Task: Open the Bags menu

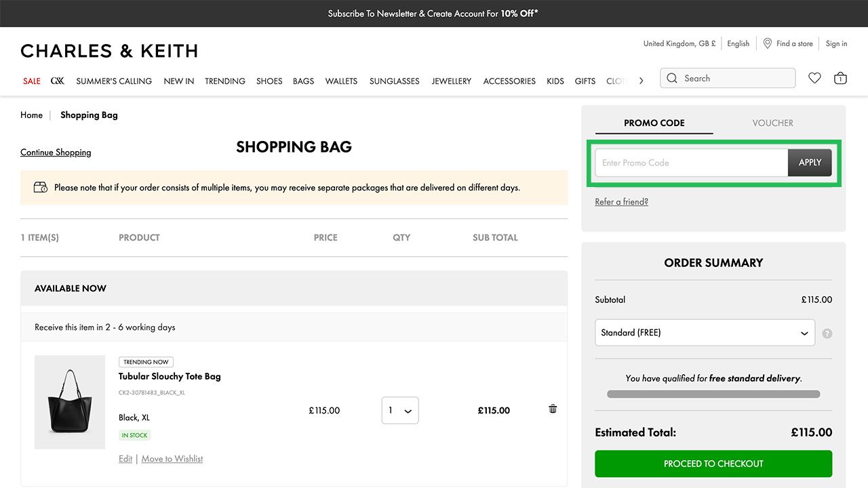Action: [x=303, y=81]
